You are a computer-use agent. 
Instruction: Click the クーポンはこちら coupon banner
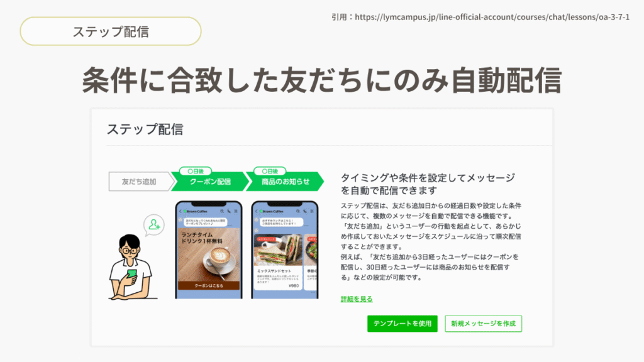[209, 285]
